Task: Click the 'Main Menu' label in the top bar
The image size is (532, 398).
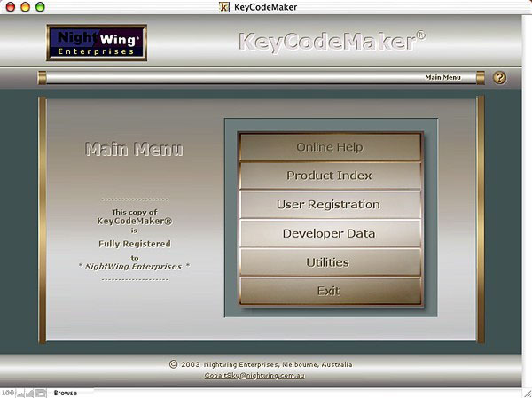Action: [442, 77]
